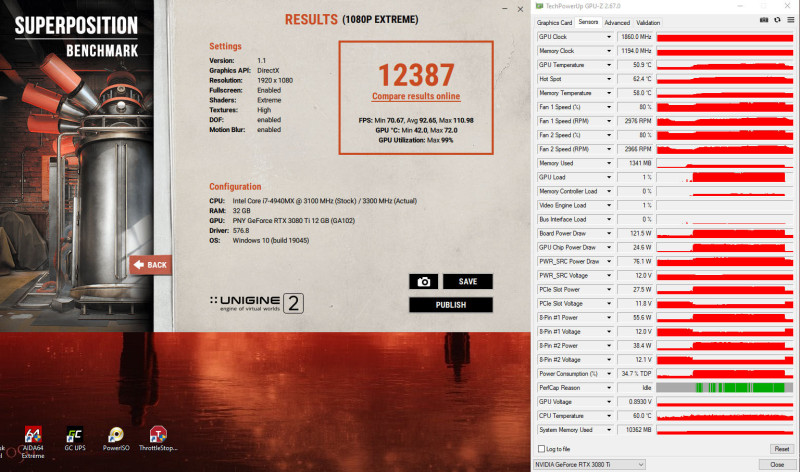This screenshot has height=472, width=800.
Task: Open the System Memory Used dropdown
Action: [x=609, y=430]
